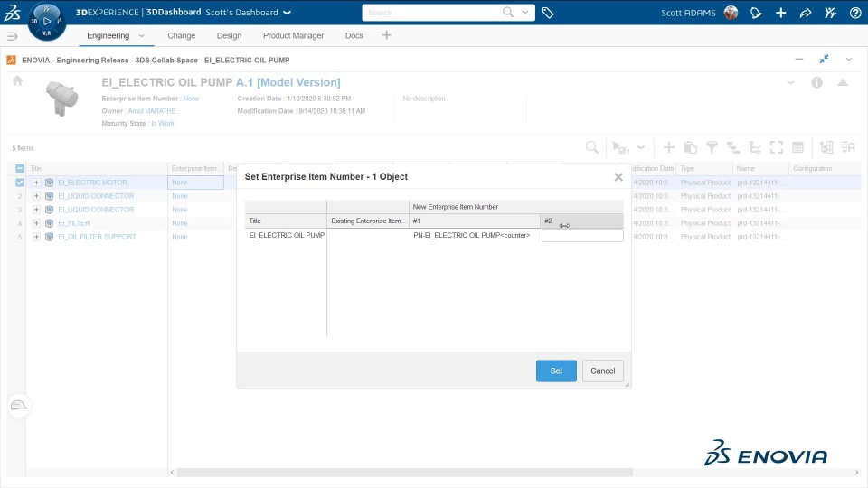The height and width of the screenshot is (488, 868).
Task: Click the share arrow icon
Action: point(806,13)
